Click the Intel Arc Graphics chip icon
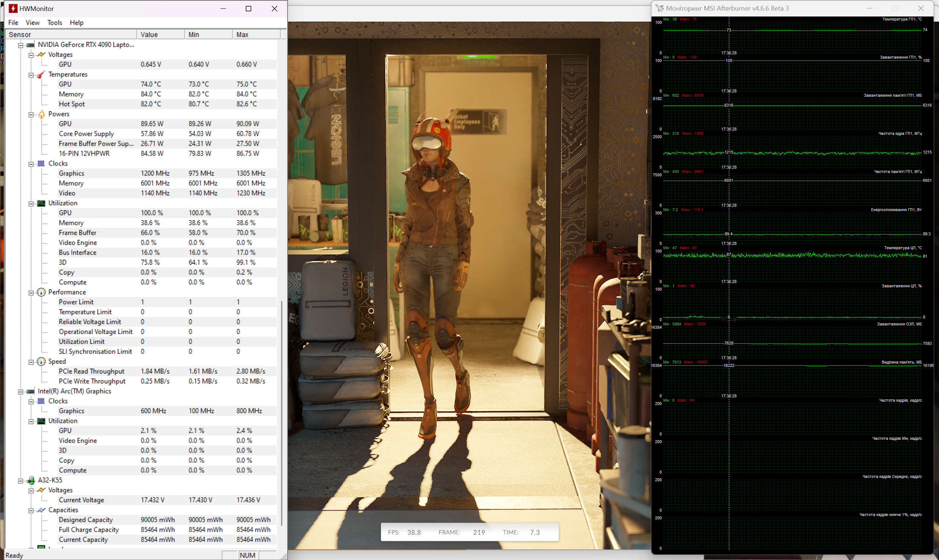Image resolution: width=939 pixels, height=560 pixels. [30, 391]
